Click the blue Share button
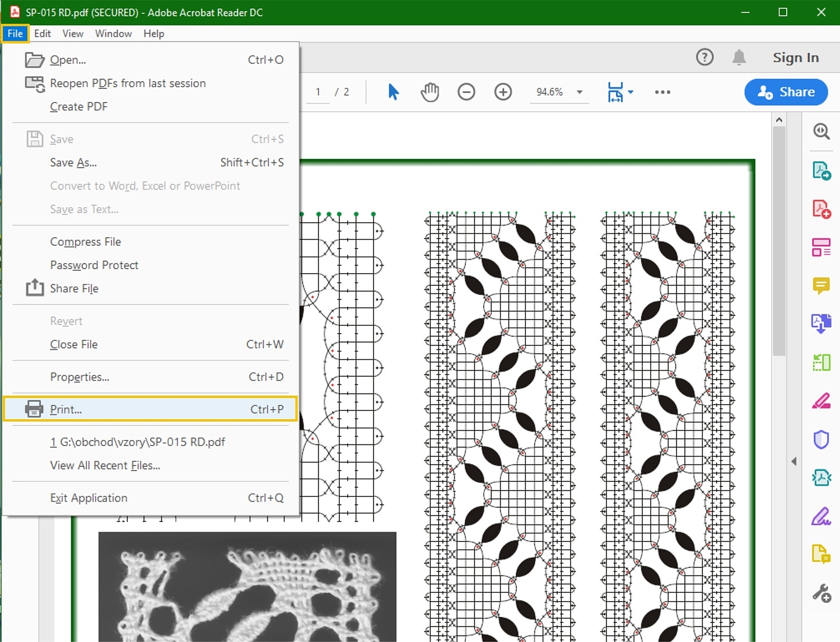 click(x=786, y=92)
